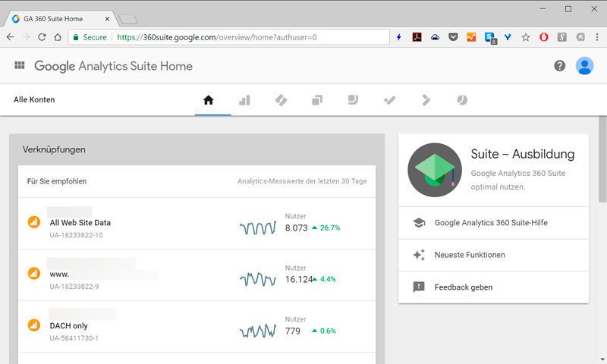Click the orange Analytics extension icon
Screen dimensions: 607x364
471,37
